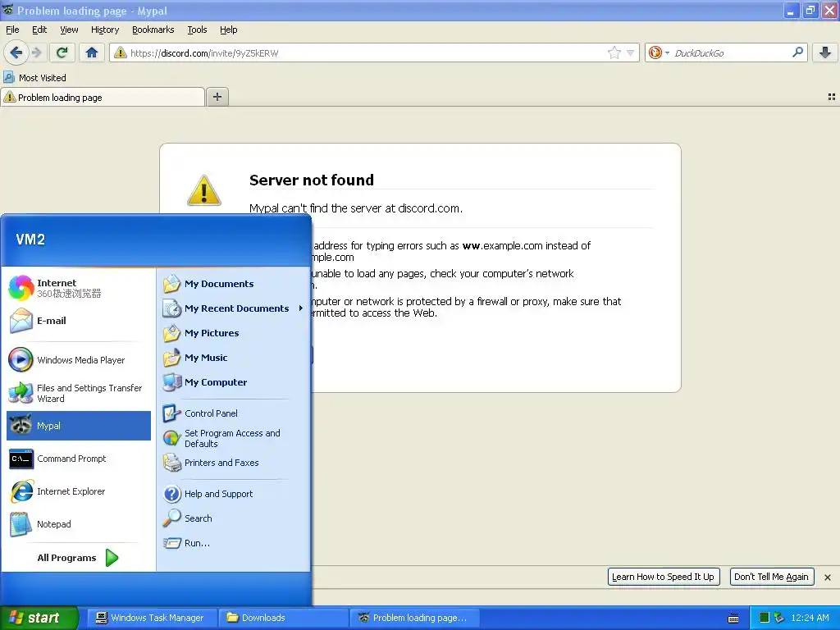Launch Mypal from Start menu
The height and width of the screenshot is (630, 840).
pos(78,426)
